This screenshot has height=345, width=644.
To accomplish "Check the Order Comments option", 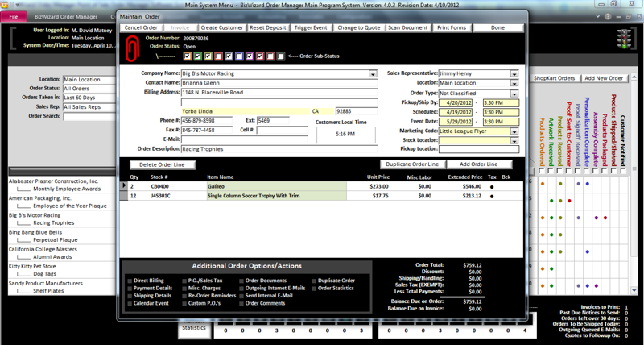I will (242, 304).
